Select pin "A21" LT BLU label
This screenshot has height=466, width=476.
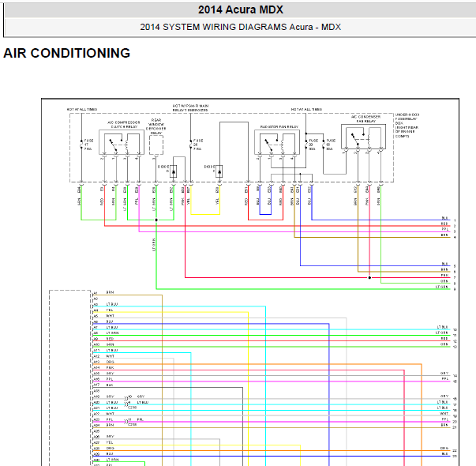tap(105, 408)
